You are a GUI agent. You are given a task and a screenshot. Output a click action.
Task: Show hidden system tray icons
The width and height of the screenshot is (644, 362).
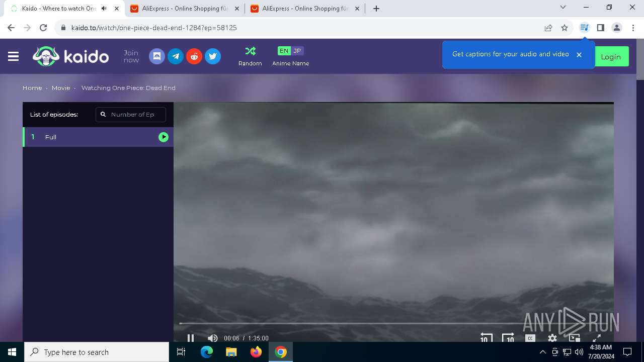[542, 352]
